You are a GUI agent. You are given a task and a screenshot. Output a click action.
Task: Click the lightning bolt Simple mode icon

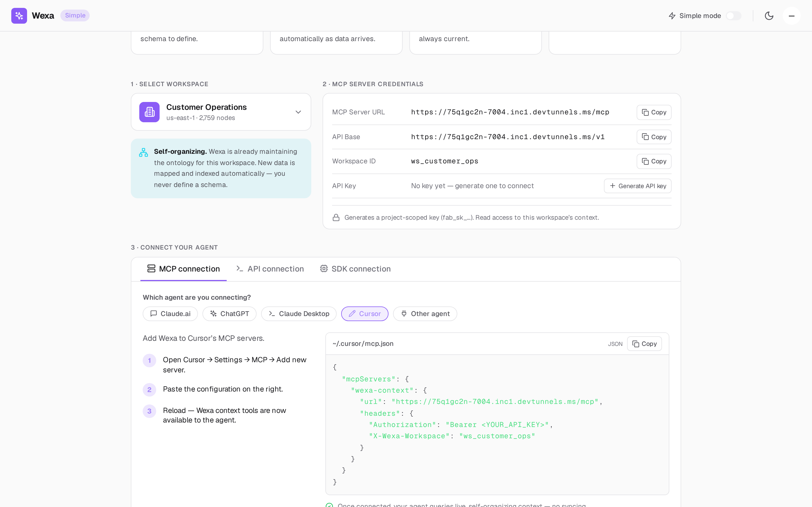pos(672,16)
